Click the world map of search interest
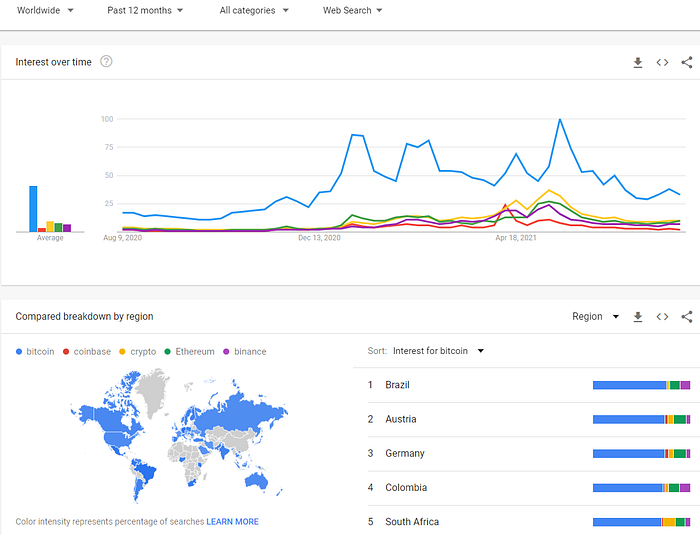The image size is (700, 535). pos(179,435)
